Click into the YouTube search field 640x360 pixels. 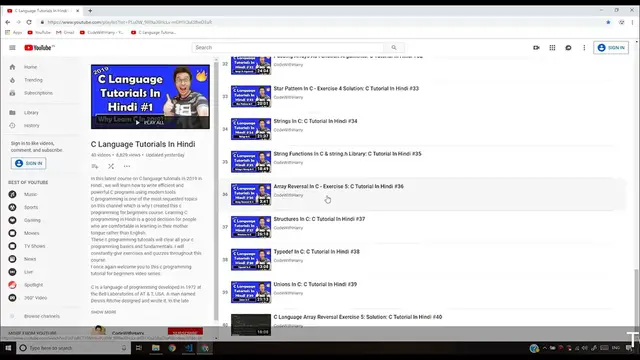coord(288,48)
